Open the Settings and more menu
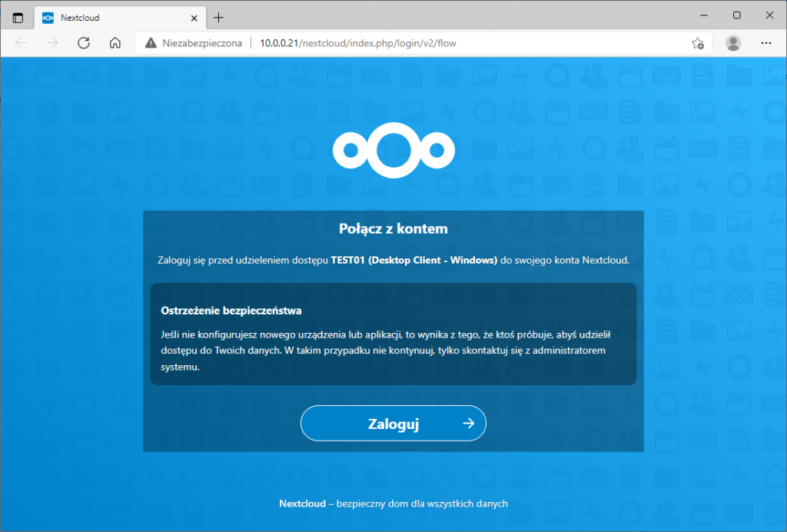Image resolution: width=787 pixels, height=532 pixels. pyautogui.click(x=766, y=43)
